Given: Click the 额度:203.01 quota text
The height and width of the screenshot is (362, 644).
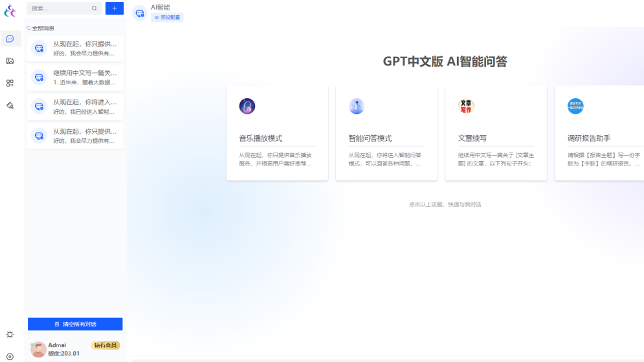Looking at the screenshot, I should pos(63,354).
